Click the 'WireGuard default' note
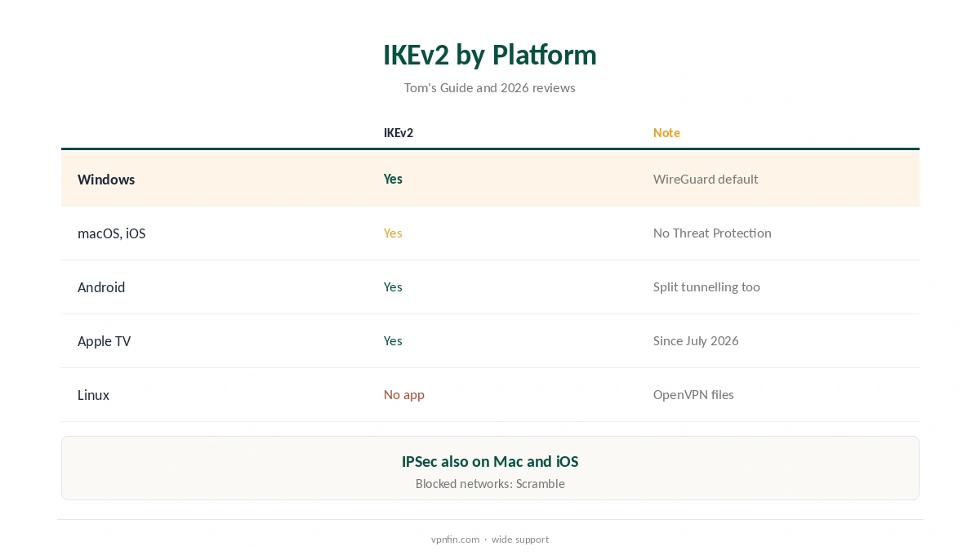The image size is (980, 555). click(706, 179)
